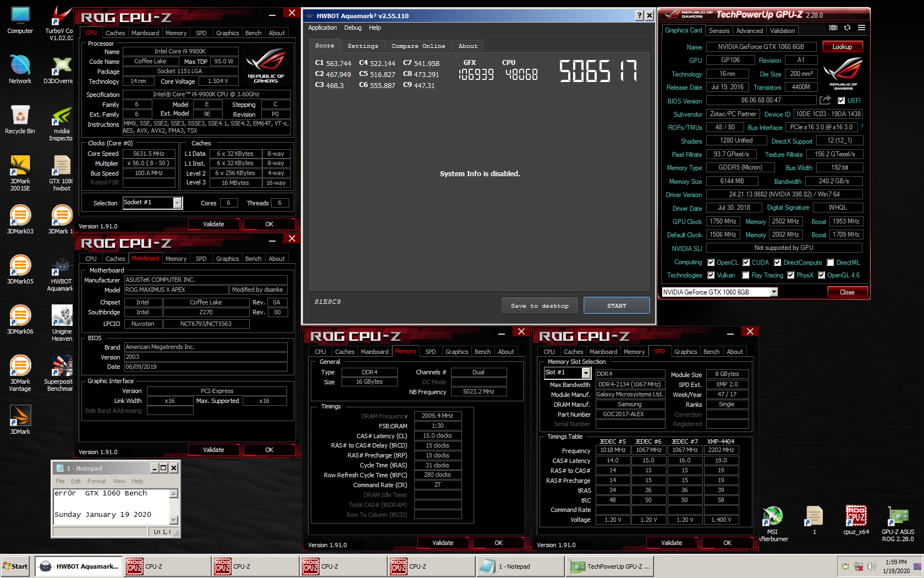Toggle the PhysX checkbox in GPU-Z

[790, 275]
